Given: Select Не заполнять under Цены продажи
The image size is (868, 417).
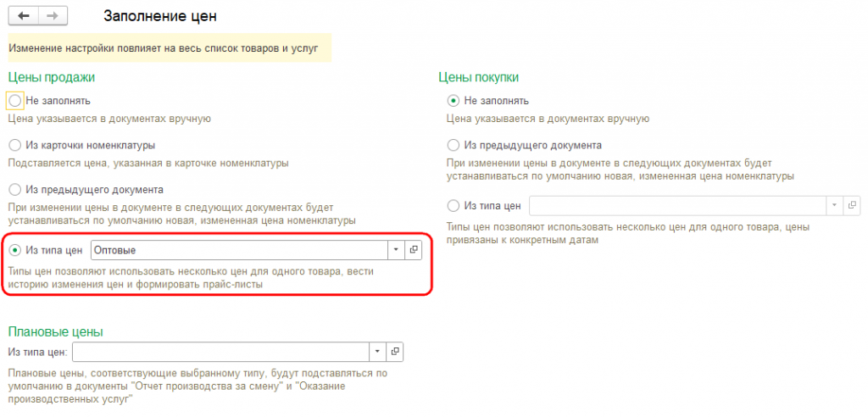Looking at the screenshot, I should [x=15, y=101].
